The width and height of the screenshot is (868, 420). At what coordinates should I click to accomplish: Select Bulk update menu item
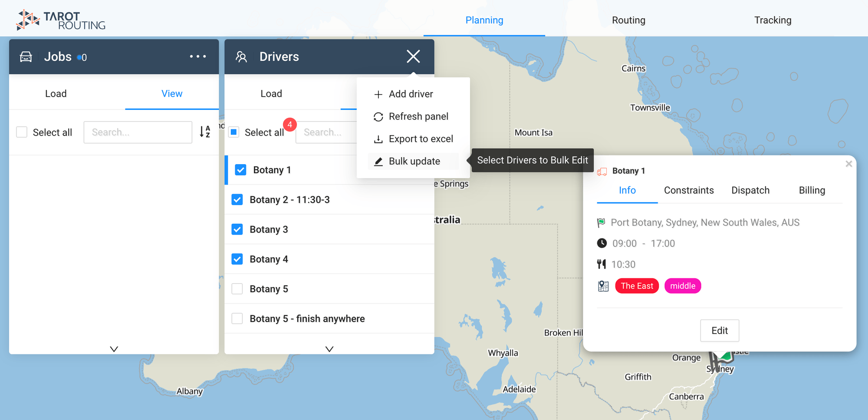pos(413,161)
